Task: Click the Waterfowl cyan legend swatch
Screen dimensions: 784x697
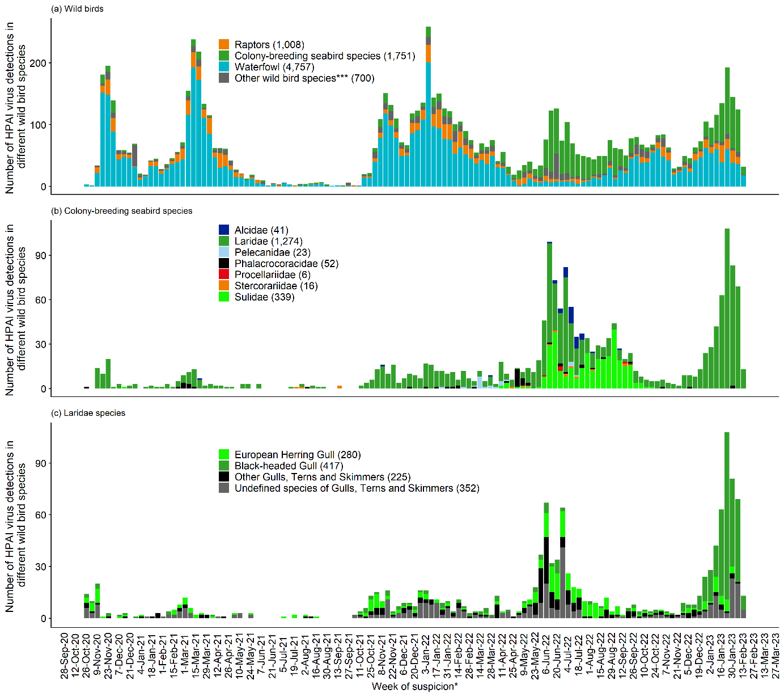Action: [x=224, y=67]
